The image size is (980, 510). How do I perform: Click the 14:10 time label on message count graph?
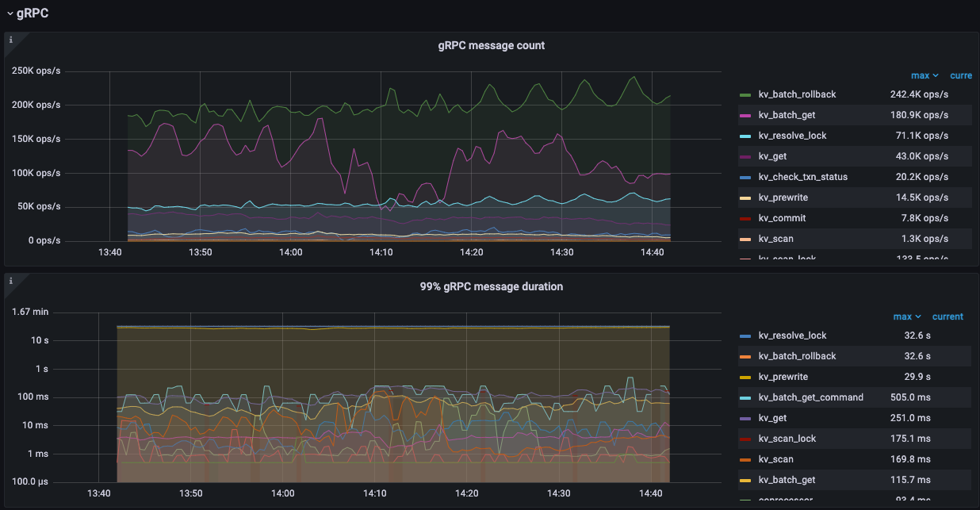(381, 252)
